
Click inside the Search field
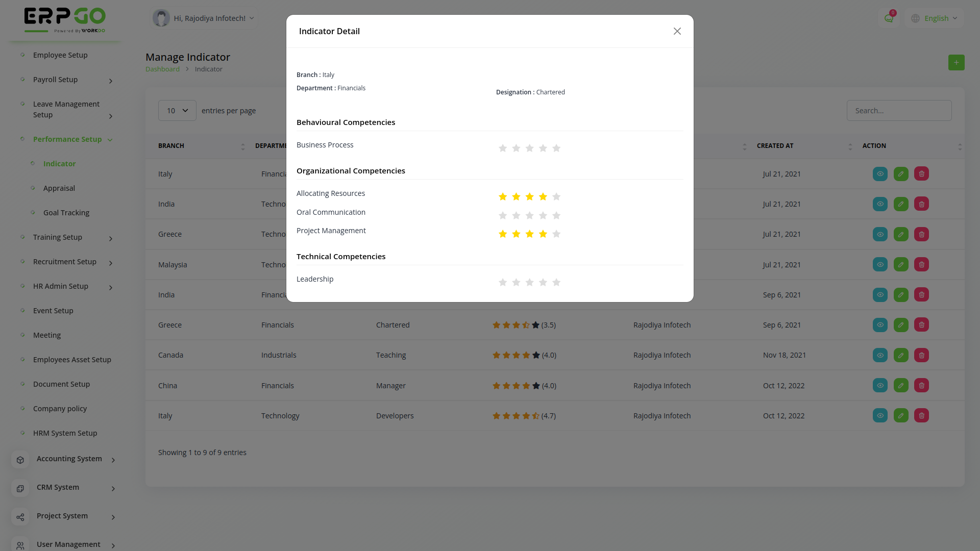click(899, 110)
